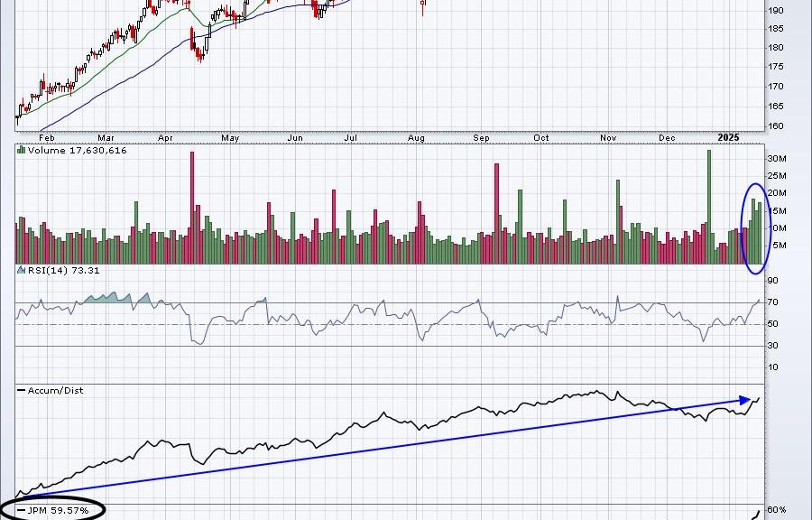The width and height of the screenshot is (812, 520).
Task: Click the 15M volume axis value
Action: (777, 210)
